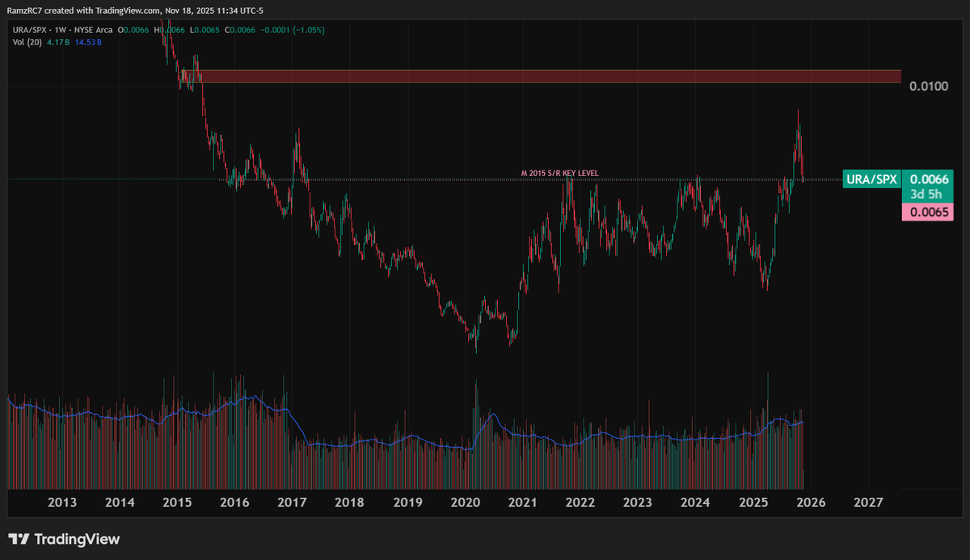Click the pink 0.0065 price label
This screenshot has height=560, width=970.
click(x=928, y=212)
